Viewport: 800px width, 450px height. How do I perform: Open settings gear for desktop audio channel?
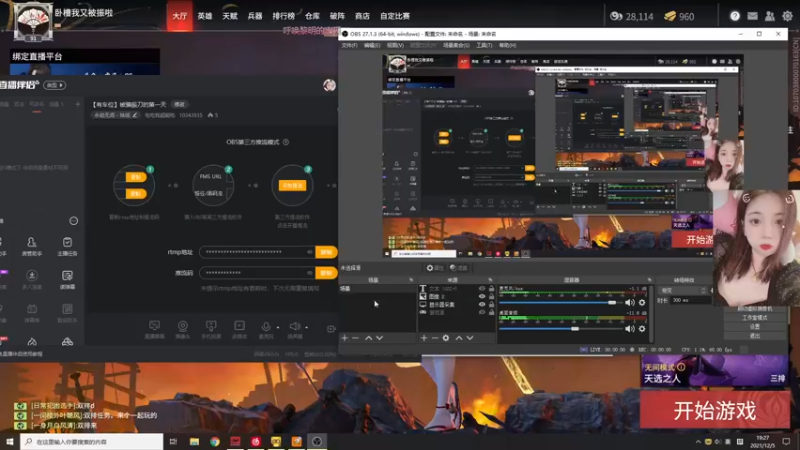[x=642, y=329]
